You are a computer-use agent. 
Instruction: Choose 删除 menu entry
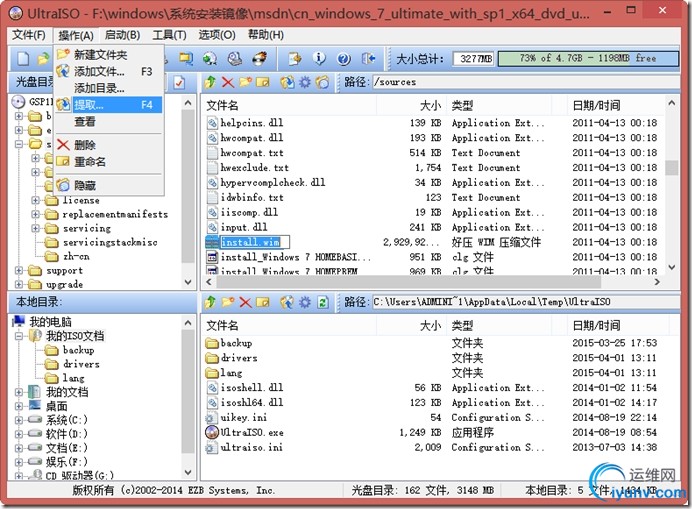coord(109,145)
